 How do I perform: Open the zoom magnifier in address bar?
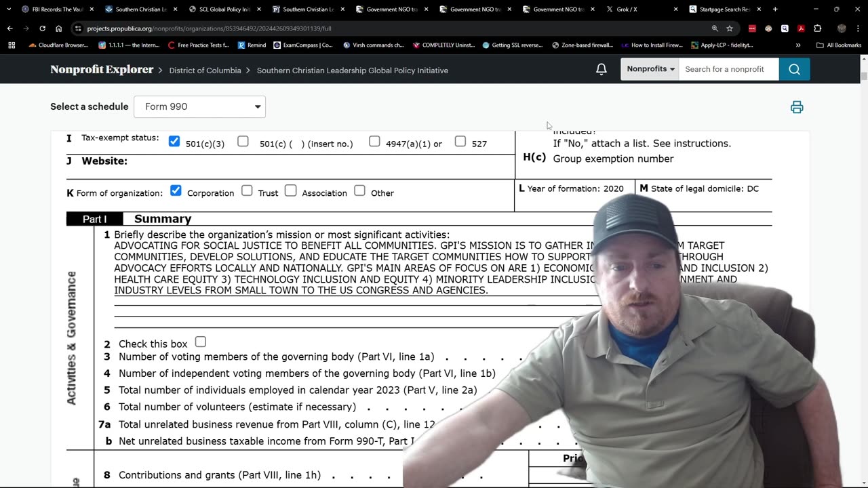[x=715, y=28]
